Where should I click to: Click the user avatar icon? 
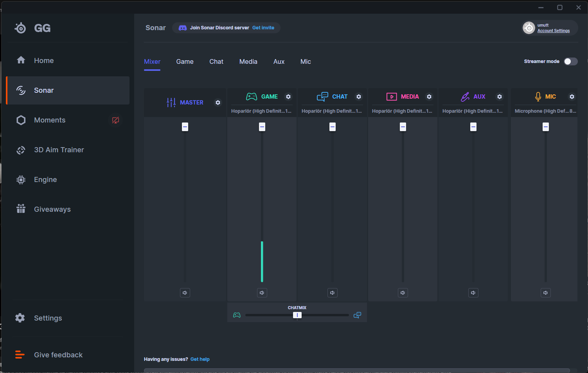pyautogui.click(x=529, y=28)
